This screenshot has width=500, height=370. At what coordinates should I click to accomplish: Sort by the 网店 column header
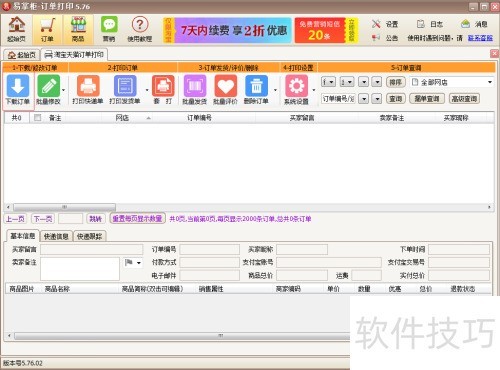122,118
